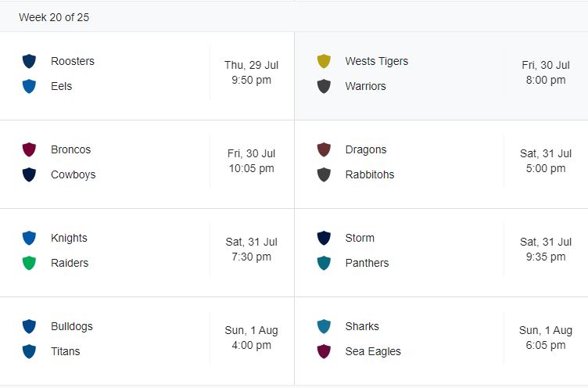Click the Roosters team shield icon
Screen dimensions: 588x388
[x=30, y=61]
